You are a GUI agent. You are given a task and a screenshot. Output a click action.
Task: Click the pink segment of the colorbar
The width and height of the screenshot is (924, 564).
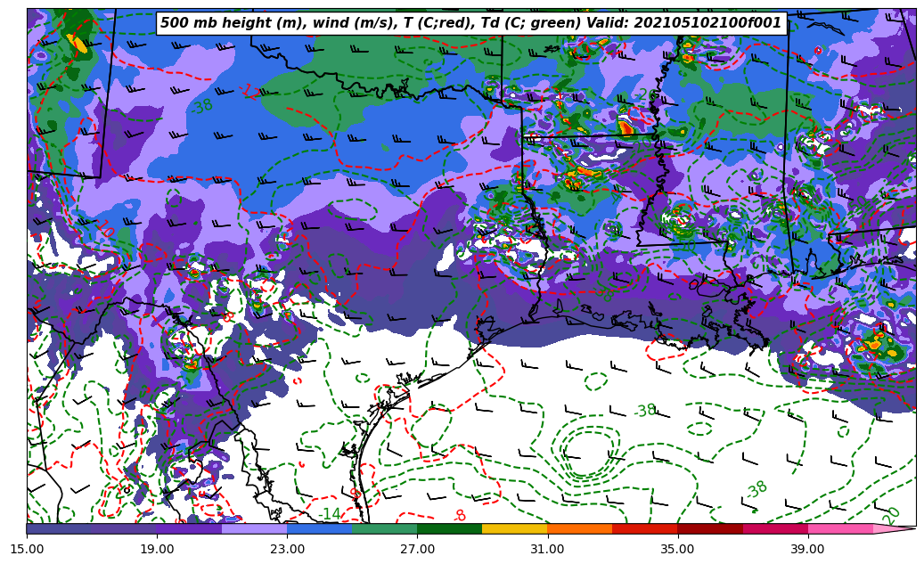840,528
